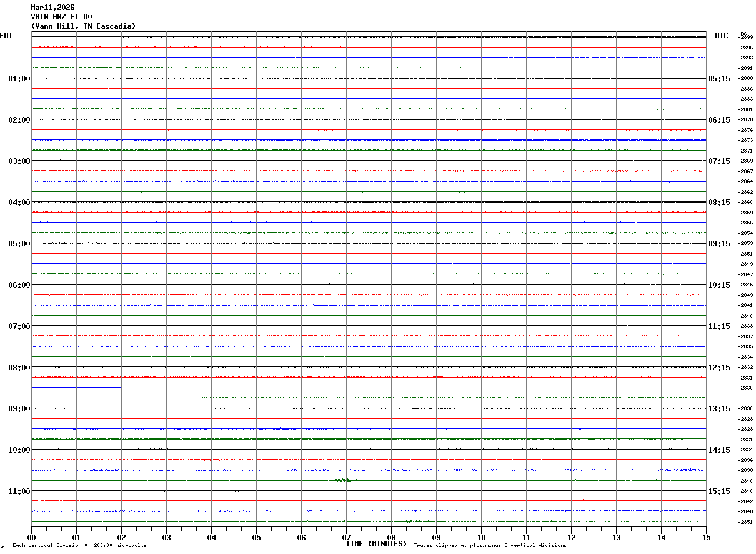Screen dimensions: 756x554
Task: Select the 10:00 EDT time label
Action: tap(19, 450)
